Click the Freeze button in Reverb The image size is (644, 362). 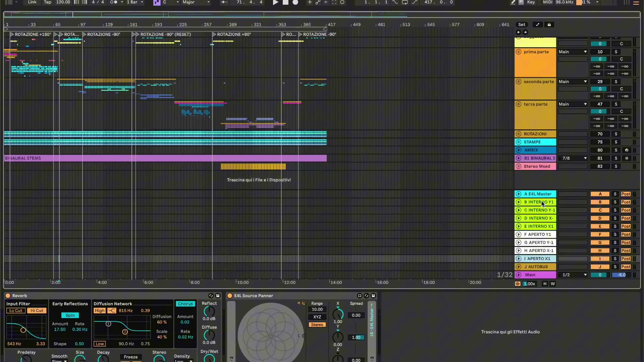pyautogui.click(x=131, y=357)
